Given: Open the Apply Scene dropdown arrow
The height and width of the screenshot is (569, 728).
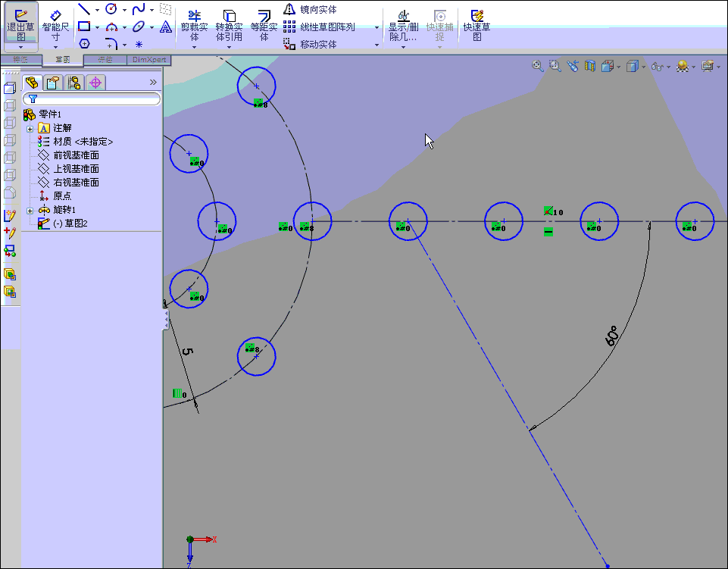Looking at the screenshot, I should point(694,67).
